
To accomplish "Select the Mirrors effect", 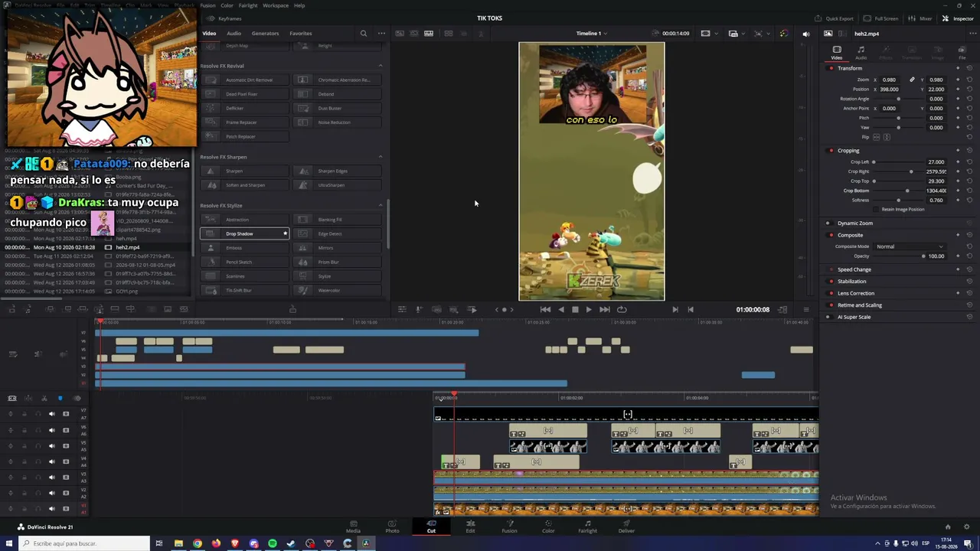I will [x=337, y=248].
